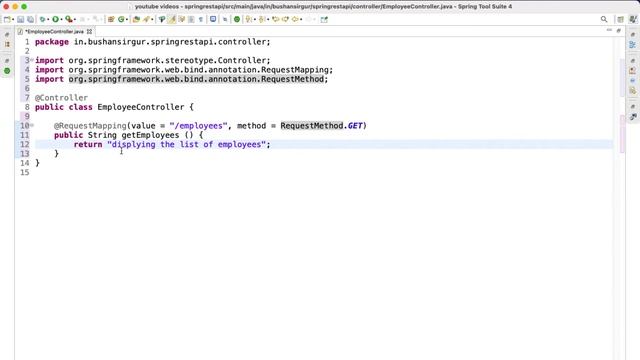Close the EmployeeController.java tab
Image resolution: width=640 pixels, height=360 pixels.
click(89, 31)
